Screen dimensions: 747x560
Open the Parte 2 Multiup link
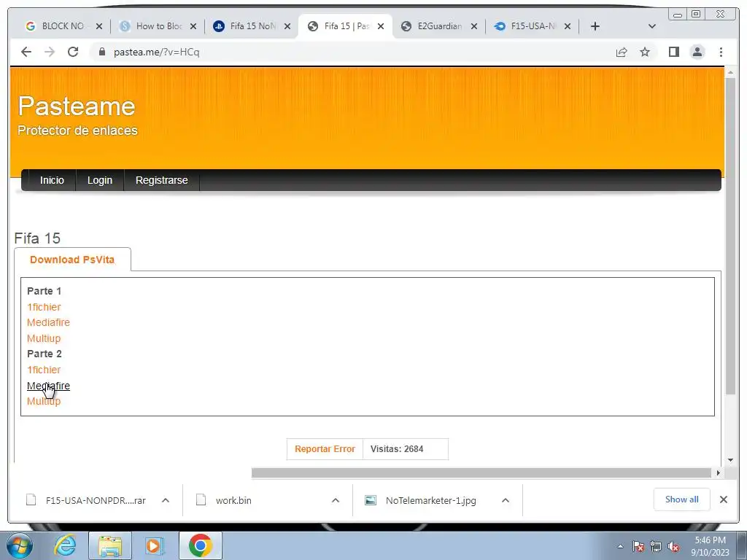[x=44, y=401]
